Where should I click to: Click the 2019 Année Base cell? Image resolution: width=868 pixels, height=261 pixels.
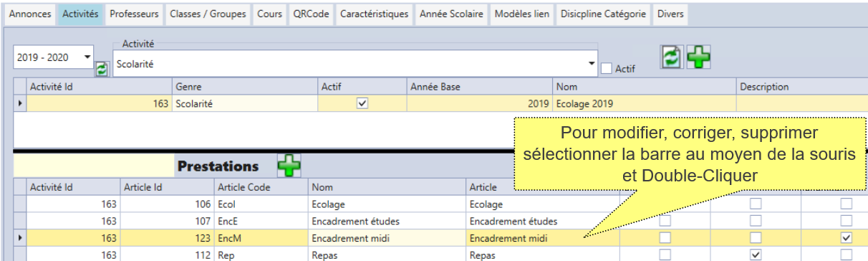click(x=479, y=103)
